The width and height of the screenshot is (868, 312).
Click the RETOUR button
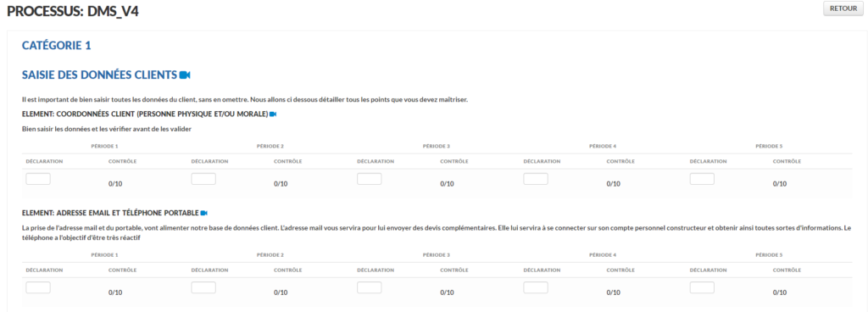point(843,8)
